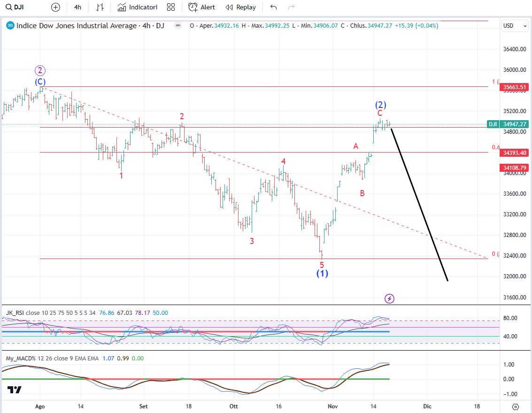The width and height of the screenshot is (532, 413).
Task: Select the red wave 4 label
Action: tap(283, 161)
